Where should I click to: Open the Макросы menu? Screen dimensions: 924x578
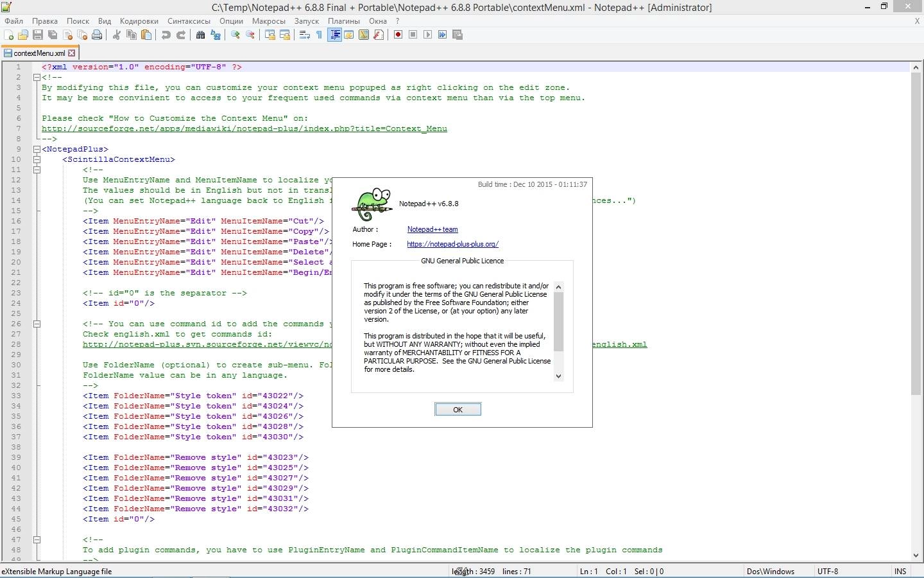[269, 21]
